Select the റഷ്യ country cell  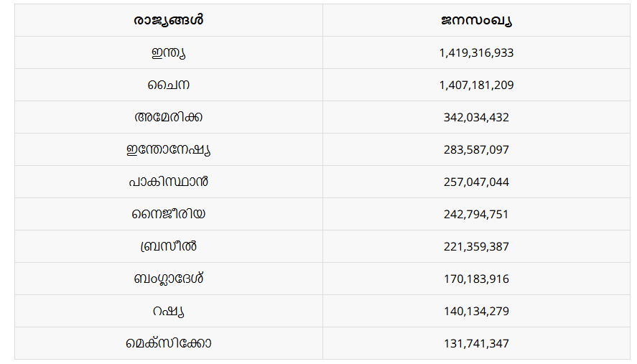[x=169, y=311]
